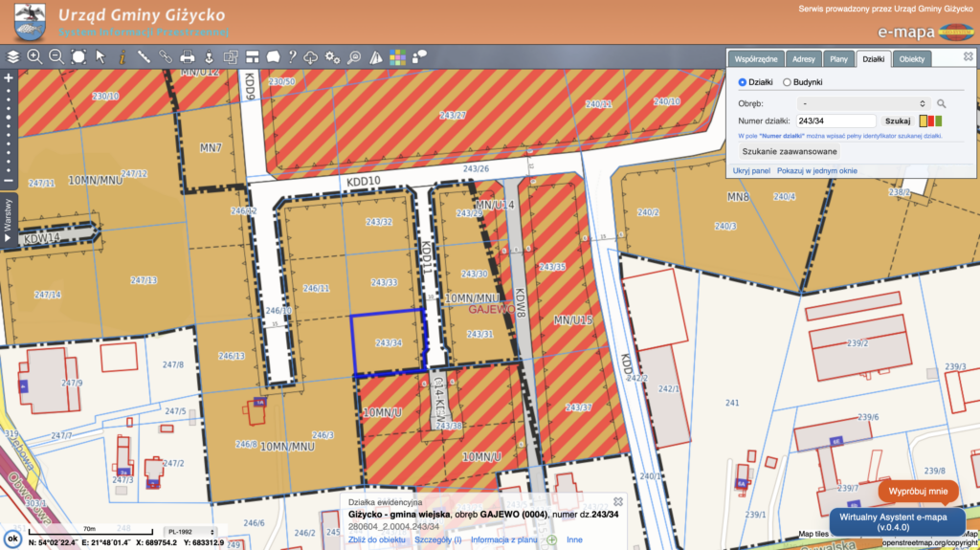Switch to the Działki tab
The height and width of the screenshot is (550, 980).
tap(873, 58)
